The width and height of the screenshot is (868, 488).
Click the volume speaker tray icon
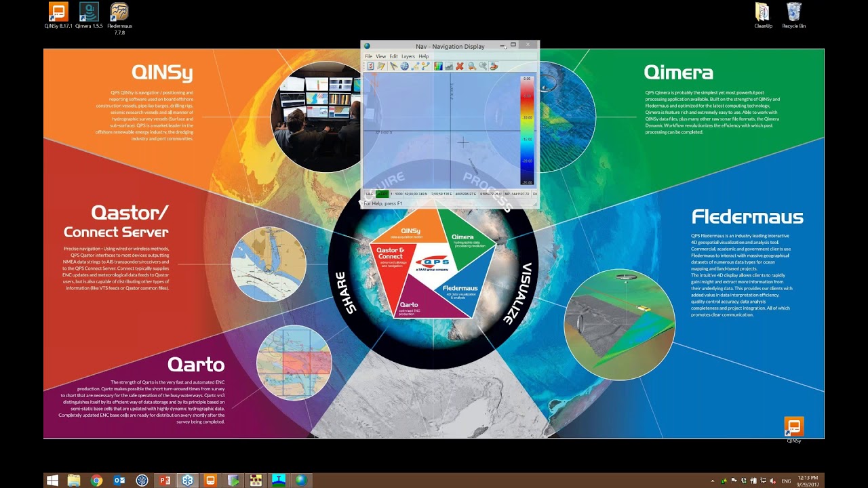pos(772,481)
